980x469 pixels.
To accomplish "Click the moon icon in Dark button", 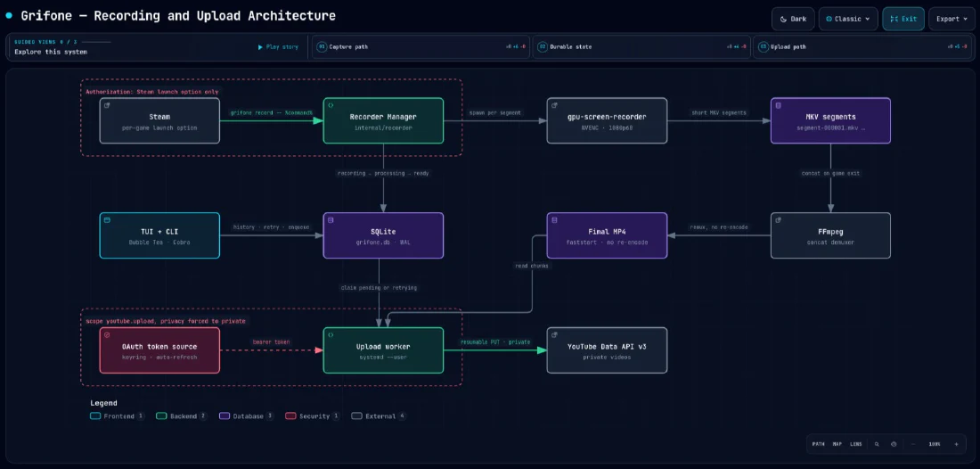I will click(x=784, y=19).
